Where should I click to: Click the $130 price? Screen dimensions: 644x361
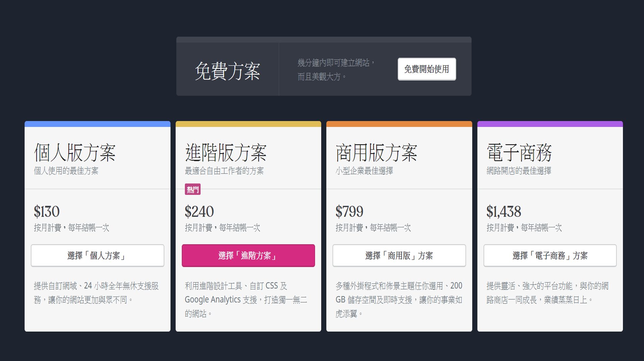click(x=47, y=212)
